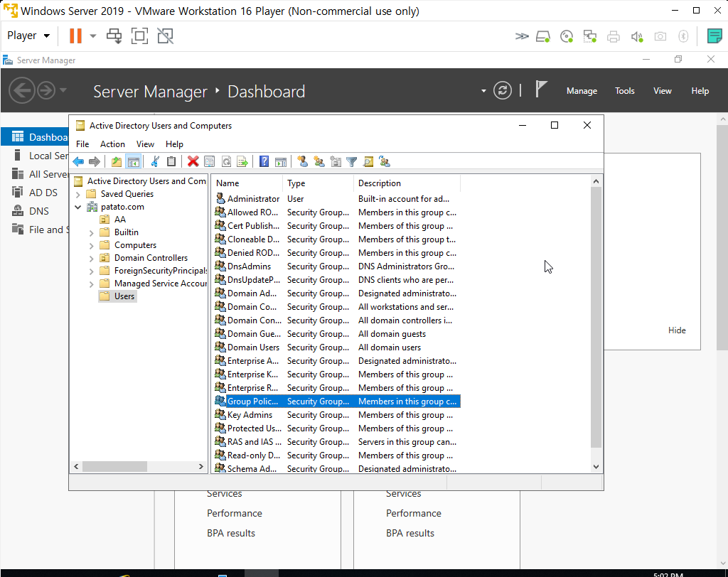
Task: Sort list by Type column header
Action: 318,183
